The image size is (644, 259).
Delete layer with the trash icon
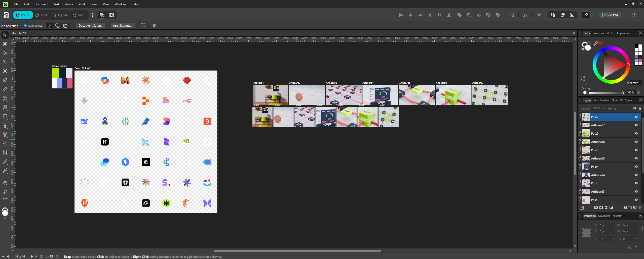tap(640, 208)
